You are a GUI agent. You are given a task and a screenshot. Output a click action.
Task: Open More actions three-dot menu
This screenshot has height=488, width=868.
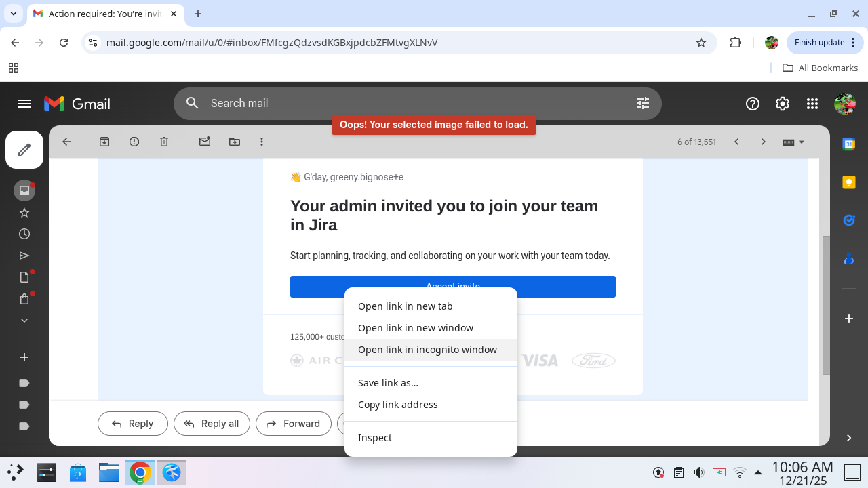point(262,142)
